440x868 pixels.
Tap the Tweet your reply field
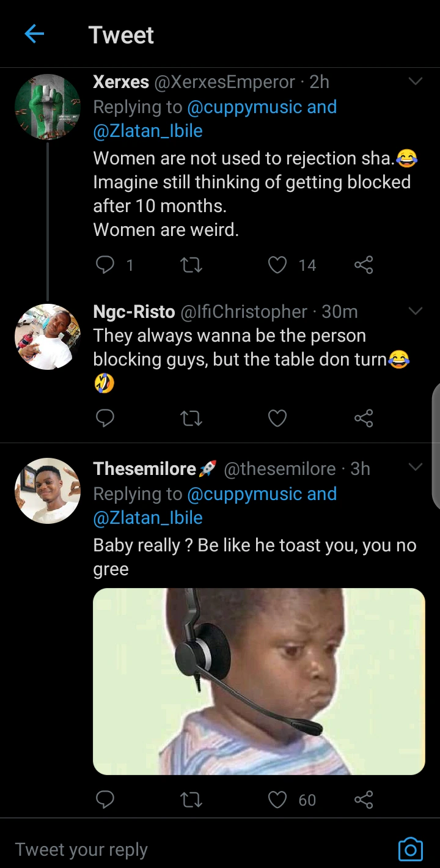pyautogui.click(x=183, y=849)
